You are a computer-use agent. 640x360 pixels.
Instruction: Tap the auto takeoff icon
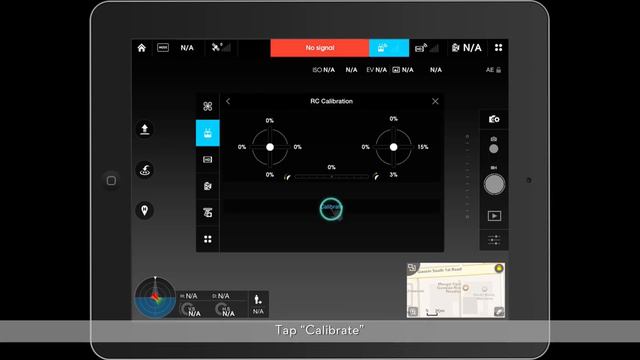pos(144,129)
